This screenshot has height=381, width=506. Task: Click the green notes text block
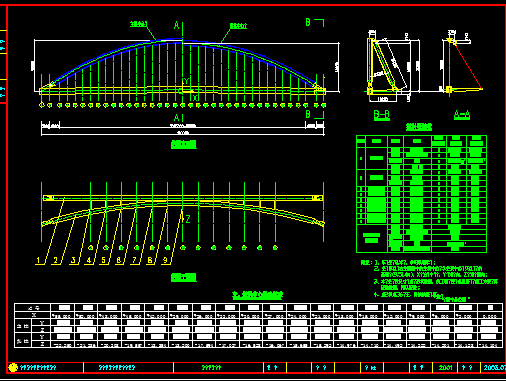click(x=429, y=279)
